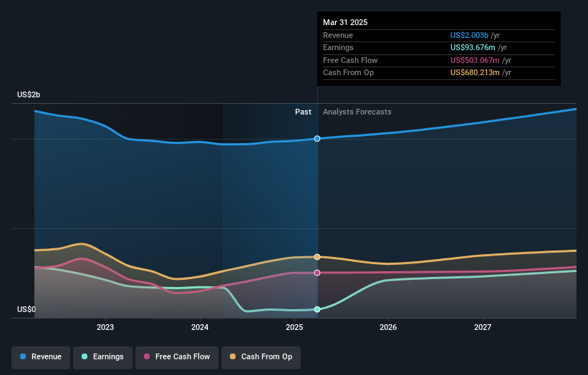Click the Cash From Op label in tooltip
588x375 pixels.
point(348,73)
